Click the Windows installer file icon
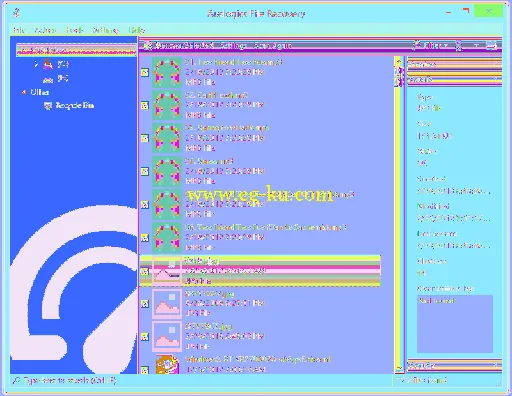Screen dimensions: 512x396 tap(167, 364)
